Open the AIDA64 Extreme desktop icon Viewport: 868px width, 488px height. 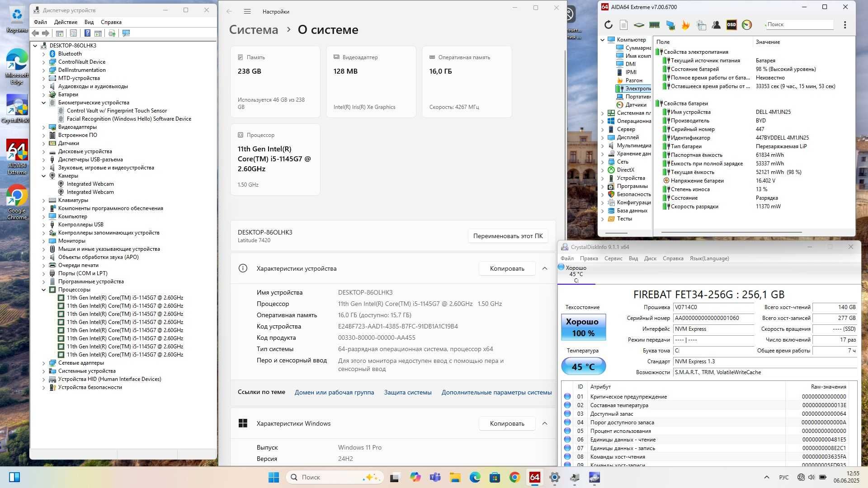tap(17, 157)
